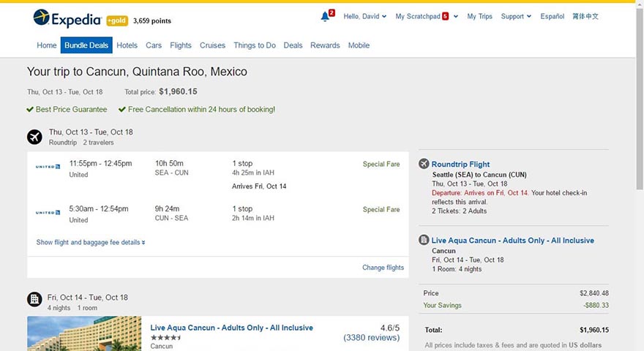
Task: Expand the My Scratchpad dropdown
Action: coord(427,16)
